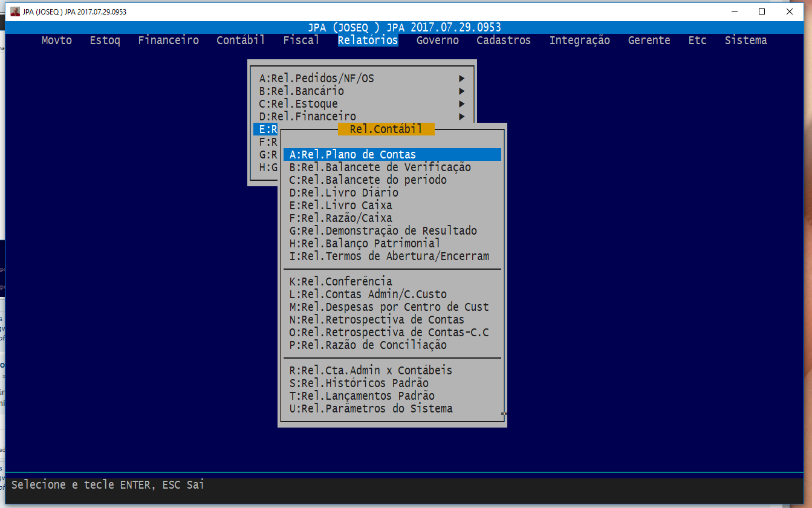Maximize the JPA window
This screenshot has width=812, height=508.
pyautogui.click(x=762, y=11)
